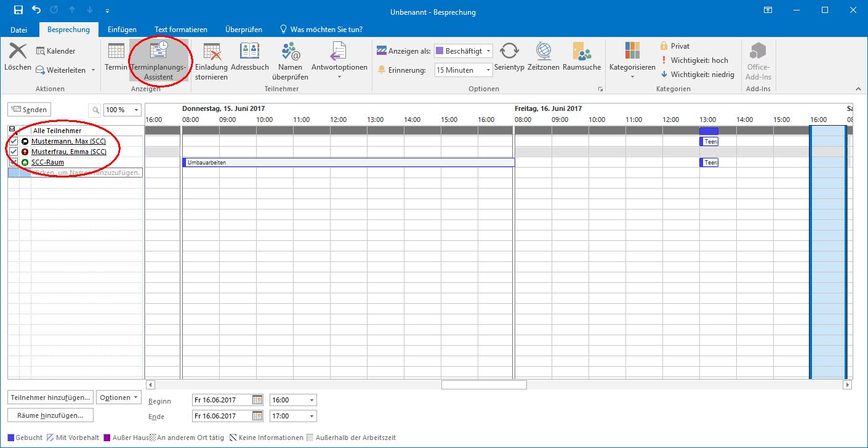
Task: Click Namen überprüfen
Action: coord(290,62)
